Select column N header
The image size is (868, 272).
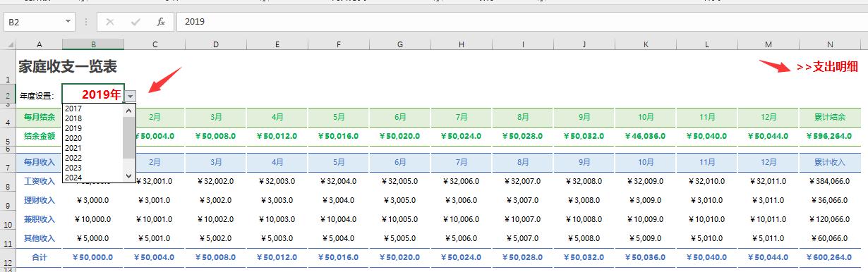(x=830, y=44)
